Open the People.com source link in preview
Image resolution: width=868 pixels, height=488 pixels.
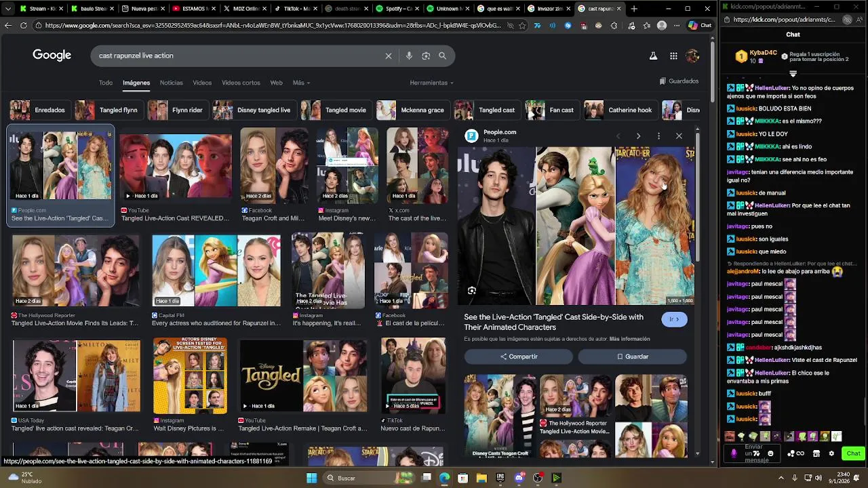click(x=500, y=132)
